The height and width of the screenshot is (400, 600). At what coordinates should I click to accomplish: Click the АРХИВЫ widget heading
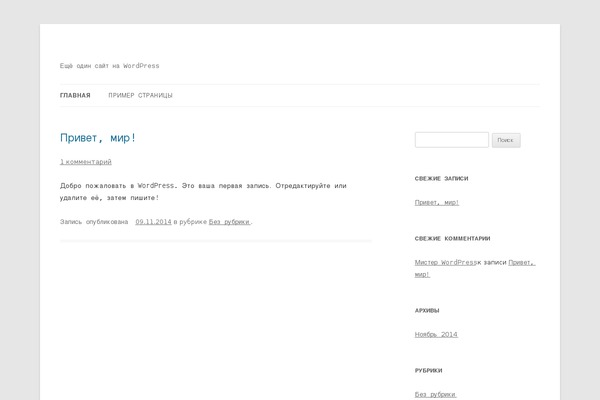pos(427,310)
